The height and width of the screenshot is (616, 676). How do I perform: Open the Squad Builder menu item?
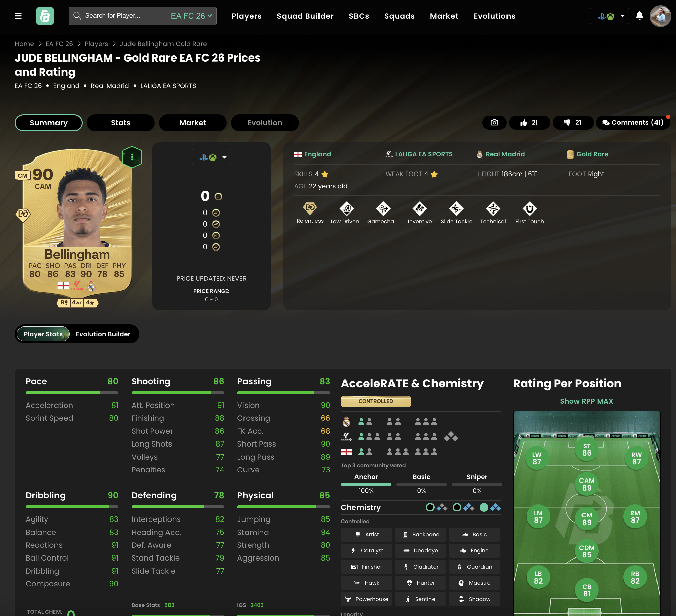[x=305, y=16]
